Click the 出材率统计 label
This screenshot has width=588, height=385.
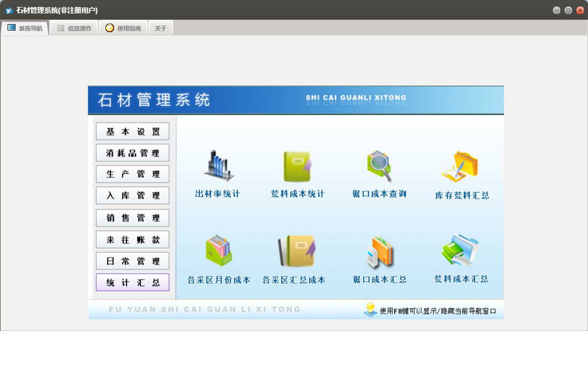click(x=217, y=194)
